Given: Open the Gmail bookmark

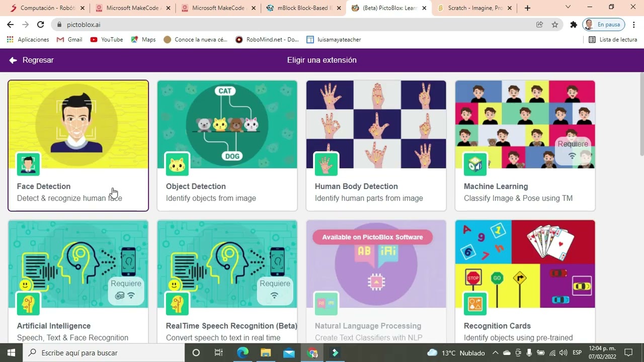Looking at the screenshot, I should pyautogui.click(x=69, y=40).
